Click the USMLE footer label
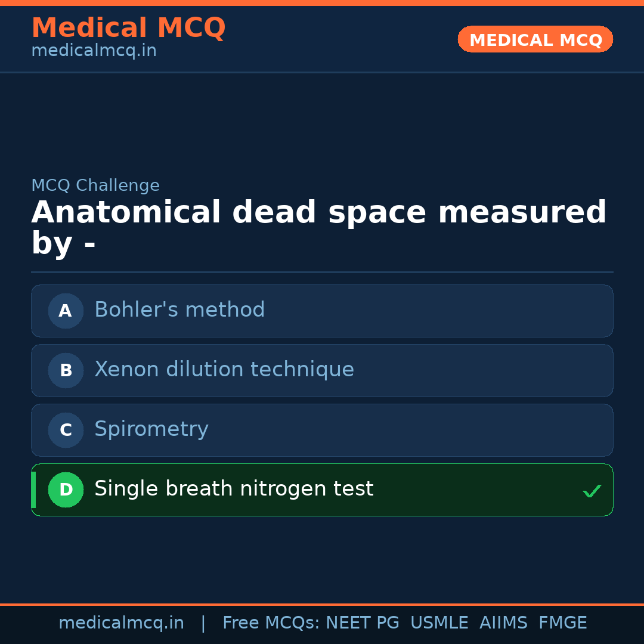The width and height of the screenshot is (644, 644). point(439,622)
